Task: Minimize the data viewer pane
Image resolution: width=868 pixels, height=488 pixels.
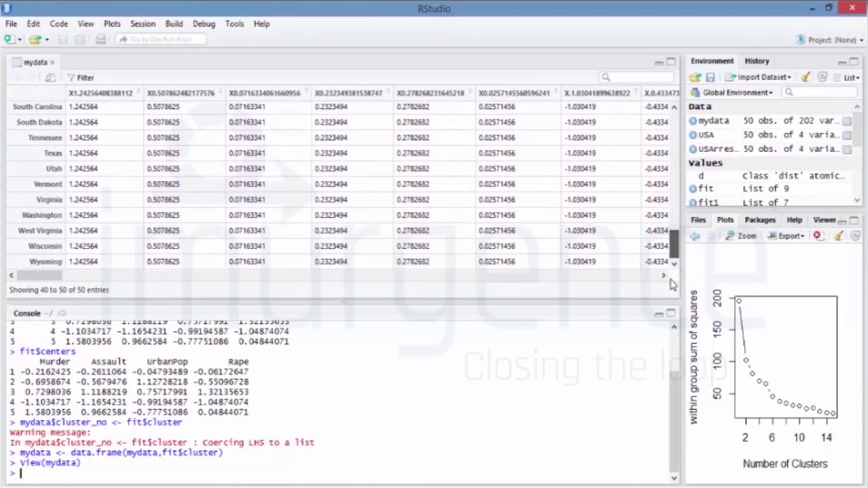Action: point(659,62)
